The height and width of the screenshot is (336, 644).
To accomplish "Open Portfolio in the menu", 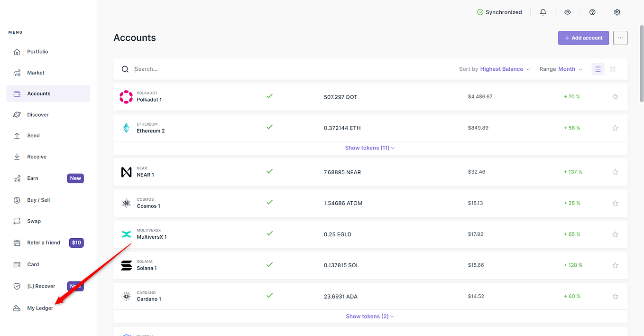I will (x=48, y=52).
